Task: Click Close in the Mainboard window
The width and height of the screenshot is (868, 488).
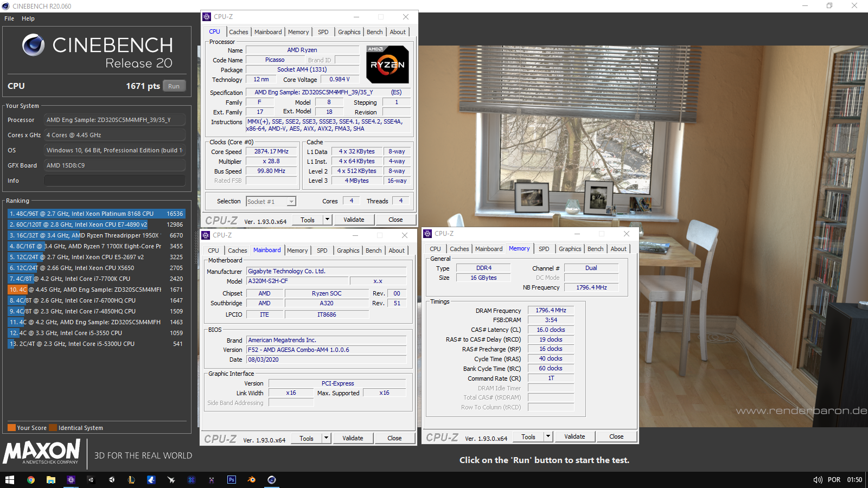Action: coord(394,438)
